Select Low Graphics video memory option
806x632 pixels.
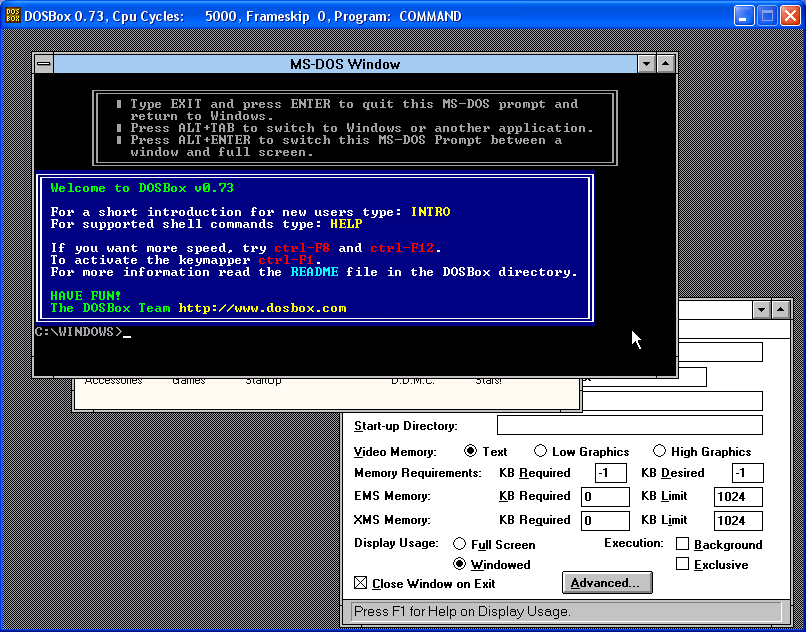pos(541,452)
